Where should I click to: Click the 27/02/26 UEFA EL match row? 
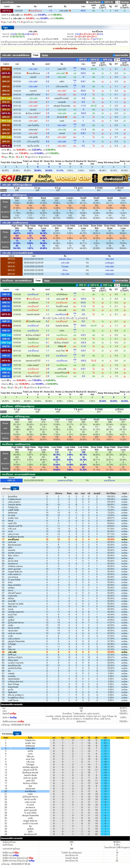point(65,314)
